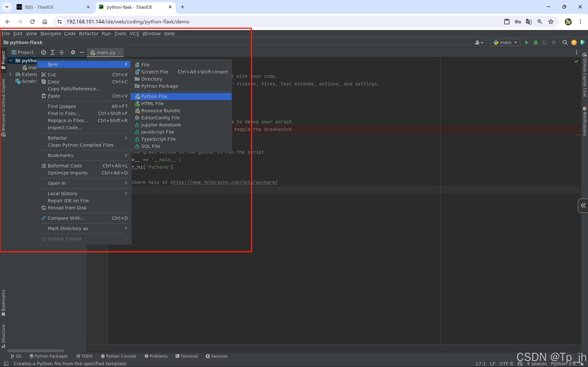
Task: Click the UTF-8 encoding status entry
Action: click(506, 363)
